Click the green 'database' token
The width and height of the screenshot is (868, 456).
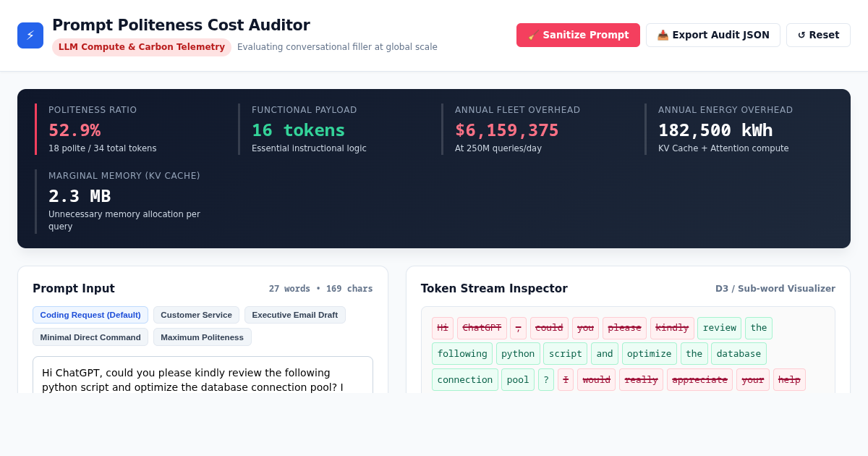(x=739, y=354)
